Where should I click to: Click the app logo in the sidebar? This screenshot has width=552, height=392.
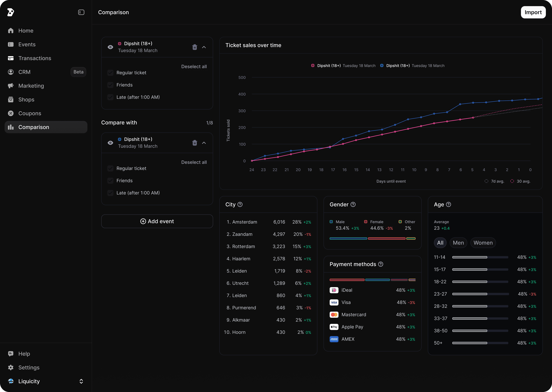(x=11, y=12)
